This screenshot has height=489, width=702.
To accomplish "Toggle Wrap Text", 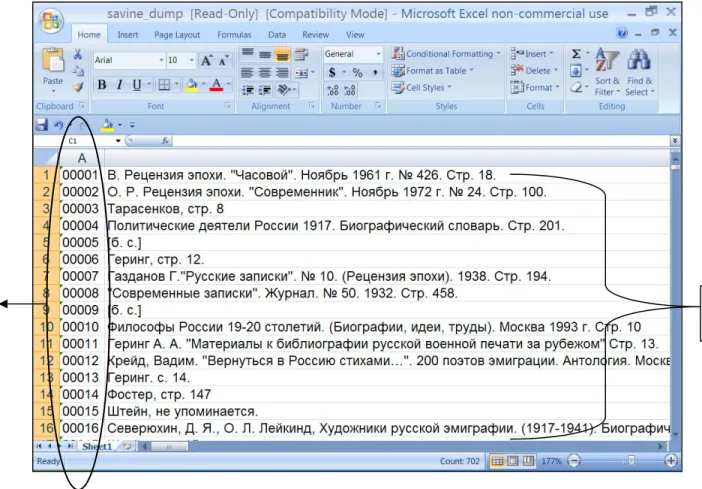I will tap(301, 54).
